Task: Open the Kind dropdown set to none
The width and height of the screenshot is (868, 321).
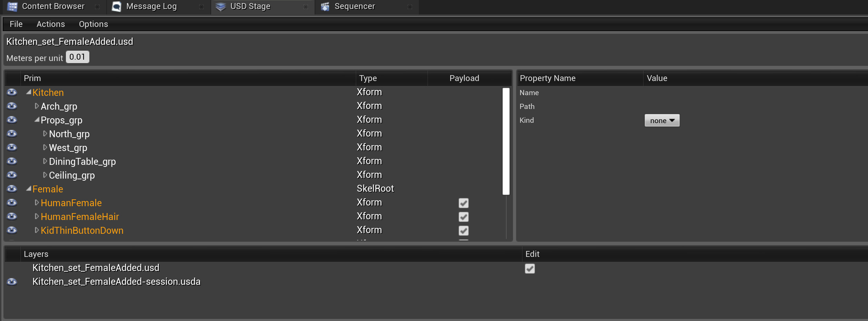Action: [662, 121]
